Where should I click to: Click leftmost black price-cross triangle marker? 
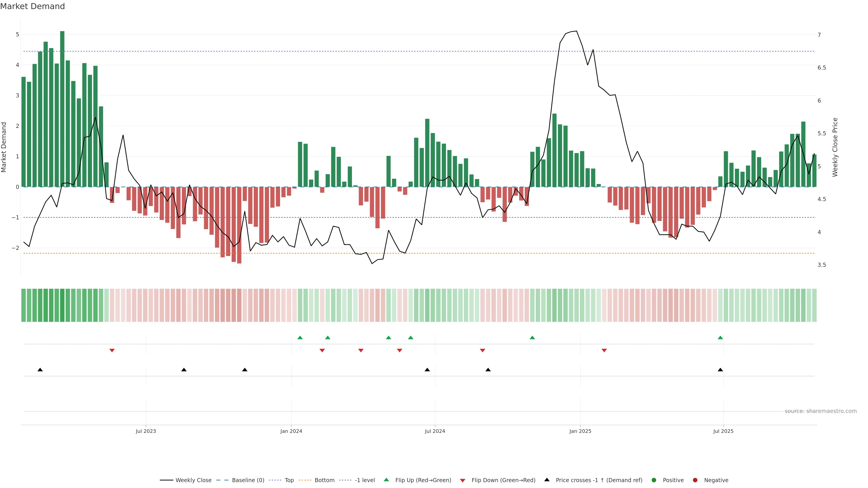pos(40,370)
